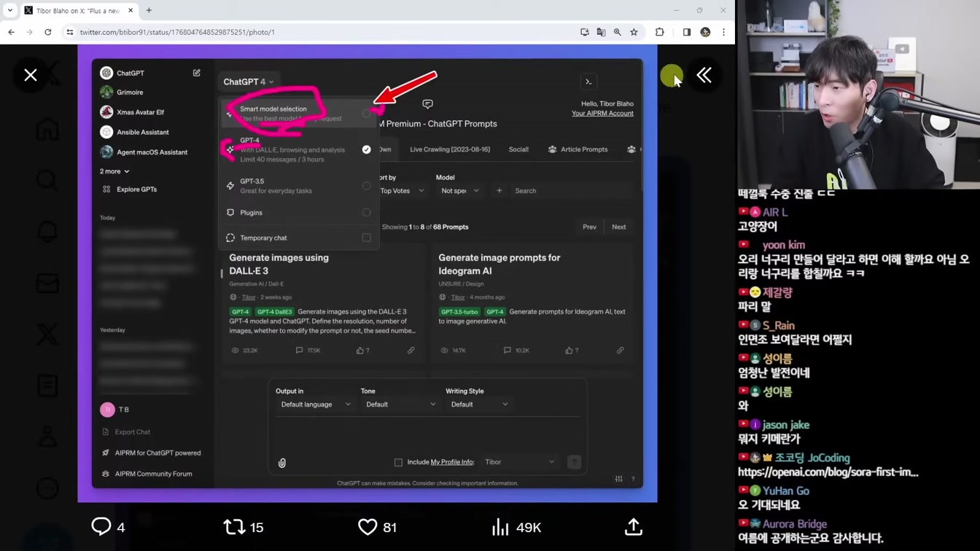Go to Next page of prompts
This screenshot has height=551, width=980.
tap(618, 227)
